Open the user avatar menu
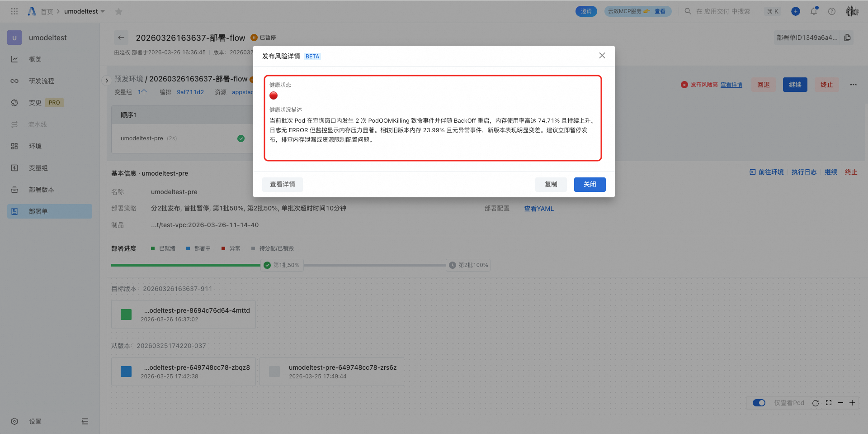The height and width of the screenshot is (434, 868). (852, 11)
